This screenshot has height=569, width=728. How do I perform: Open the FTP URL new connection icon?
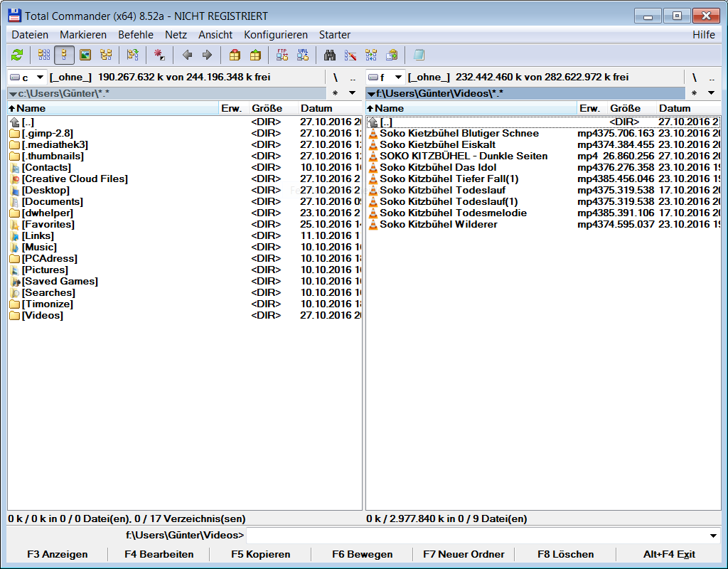click(303, 55)
